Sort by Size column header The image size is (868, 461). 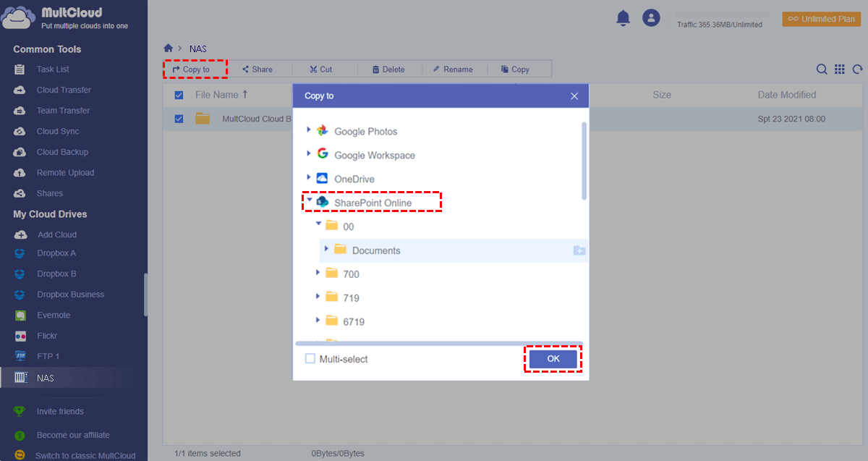(x=662, y=95)
